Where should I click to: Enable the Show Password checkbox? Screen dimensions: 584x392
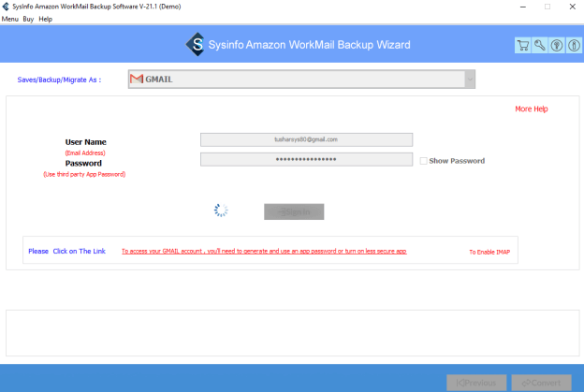click(x=423, y=161)
